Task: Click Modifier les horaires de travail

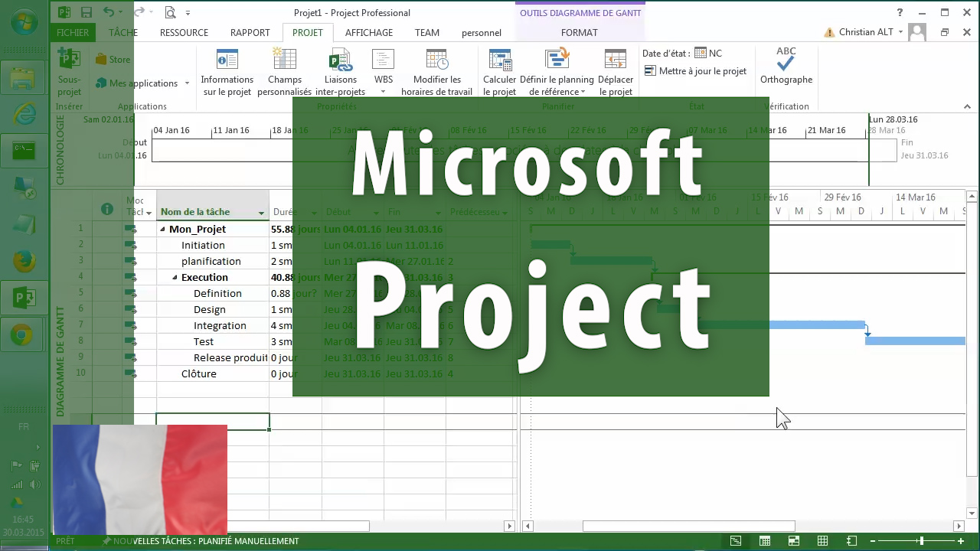Action: coord(437,72)
